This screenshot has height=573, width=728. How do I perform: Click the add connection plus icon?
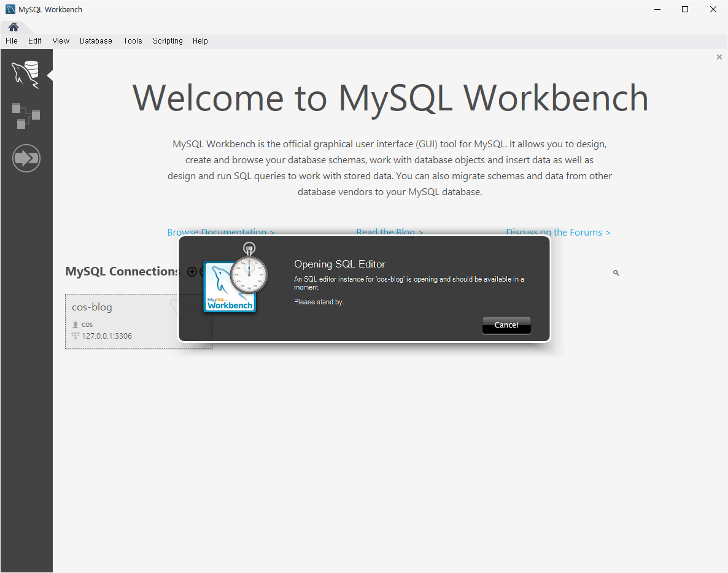coord(192,272)
